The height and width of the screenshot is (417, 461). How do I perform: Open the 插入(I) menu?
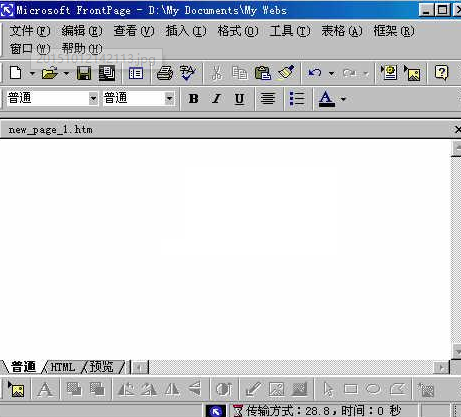tap(186, 31)
